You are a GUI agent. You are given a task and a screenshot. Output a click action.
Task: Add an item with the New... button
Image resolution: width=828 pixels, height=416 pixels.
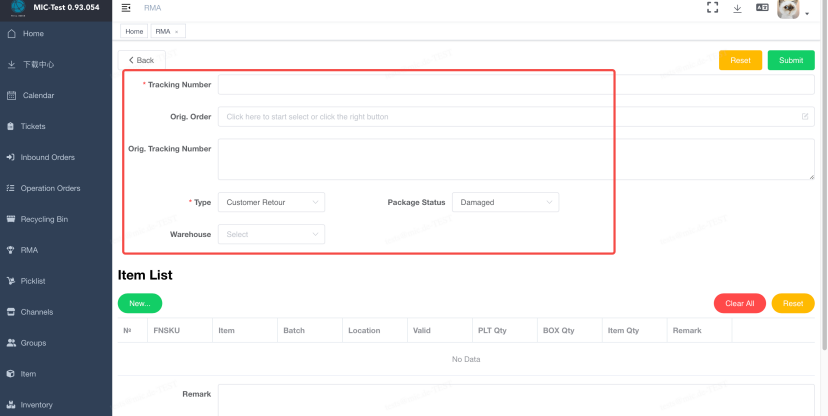coord(139,303)
